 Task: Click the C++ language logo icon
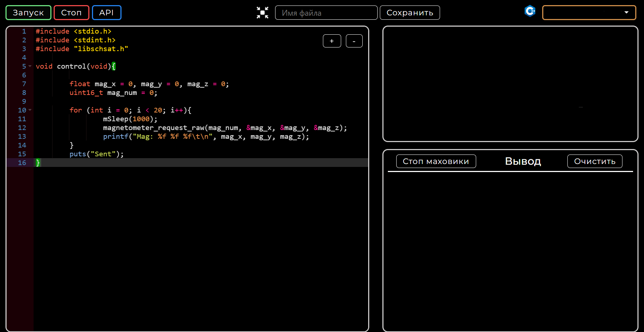(x=530, y=11)
